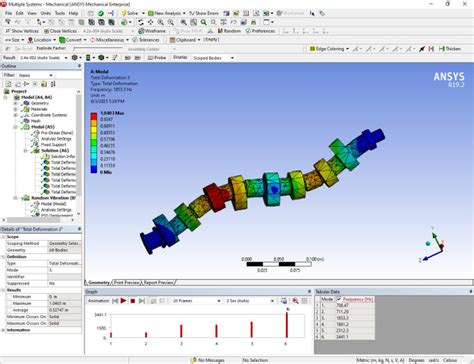
Task: Click Close Vertices in the toolbar
Action: [60, 31]
